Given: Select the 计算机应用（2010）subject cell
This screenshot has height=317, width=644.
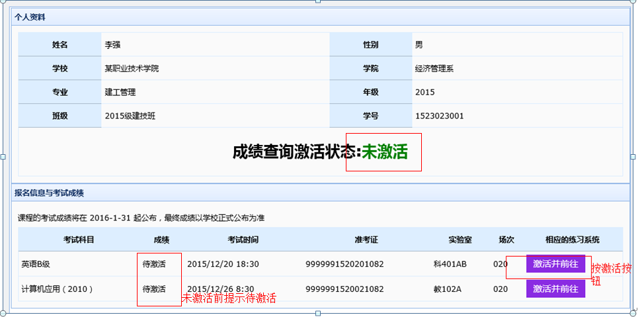Looking at the screenshot, I should [x=58, y=289].
